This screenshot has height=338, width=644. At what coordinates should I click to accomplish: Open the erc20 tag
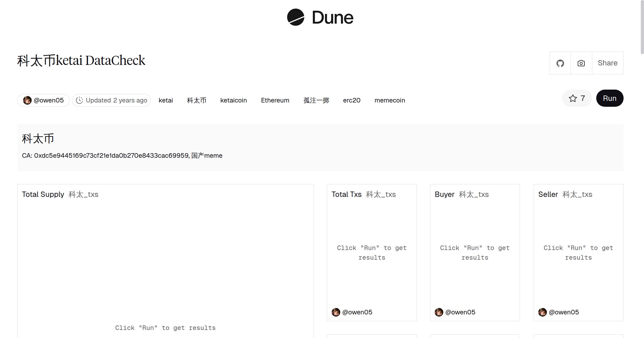[352, 100]
